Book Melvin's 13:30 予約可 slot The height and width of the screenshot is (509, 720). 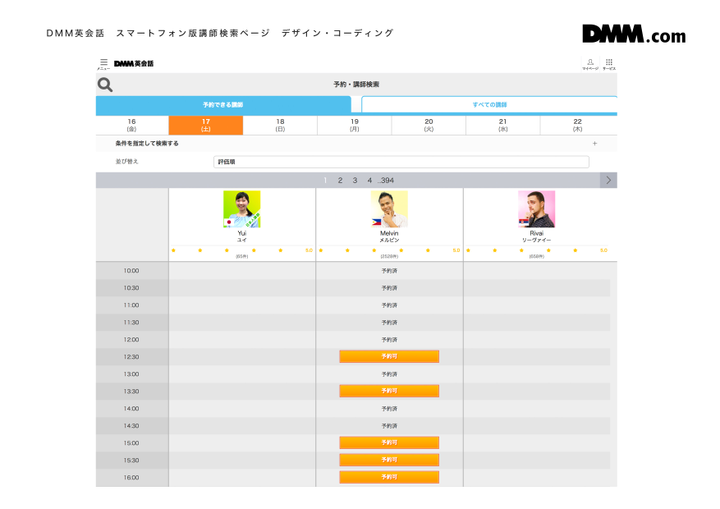click(x=389, y=391)
